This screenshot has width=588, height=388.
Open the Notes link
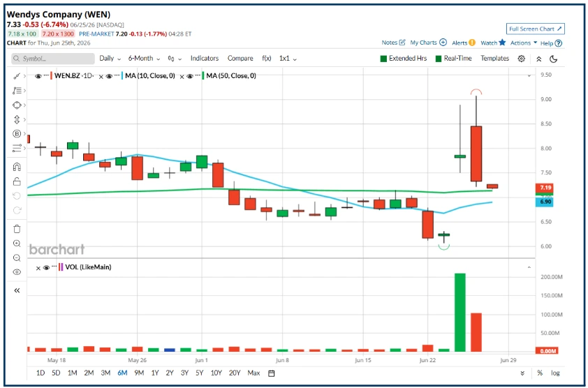coord(390,43)
